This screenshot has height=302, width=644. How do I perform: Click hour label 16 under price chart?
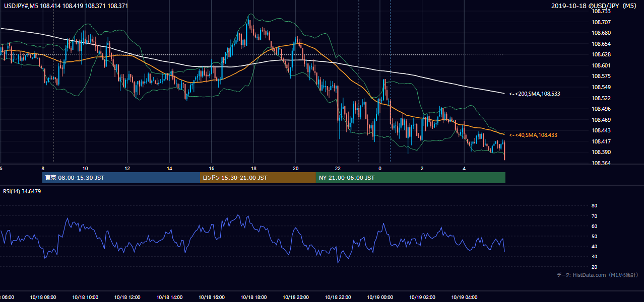pos(212,169)
